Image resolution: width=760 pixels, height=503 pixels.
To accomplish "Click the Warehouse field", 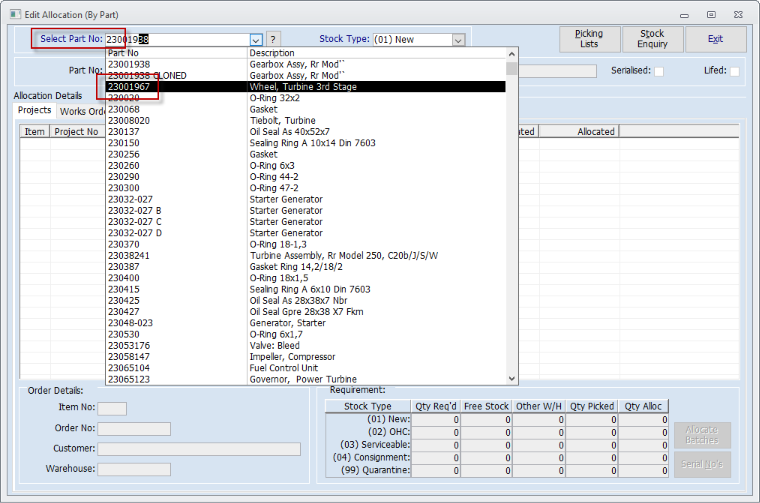I will click(134, 470).
